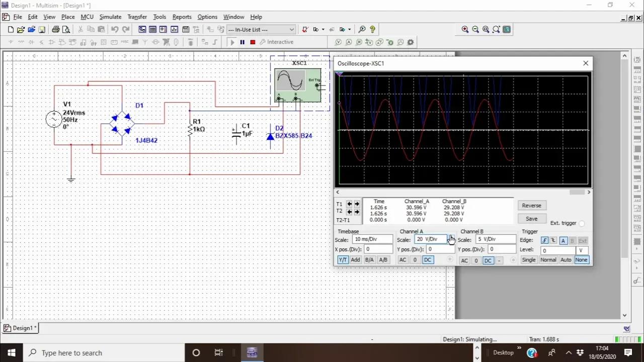Click Reverse to invert the scope background
The width and height of the screenshot is (644, 362).
[x=531, y=205]
